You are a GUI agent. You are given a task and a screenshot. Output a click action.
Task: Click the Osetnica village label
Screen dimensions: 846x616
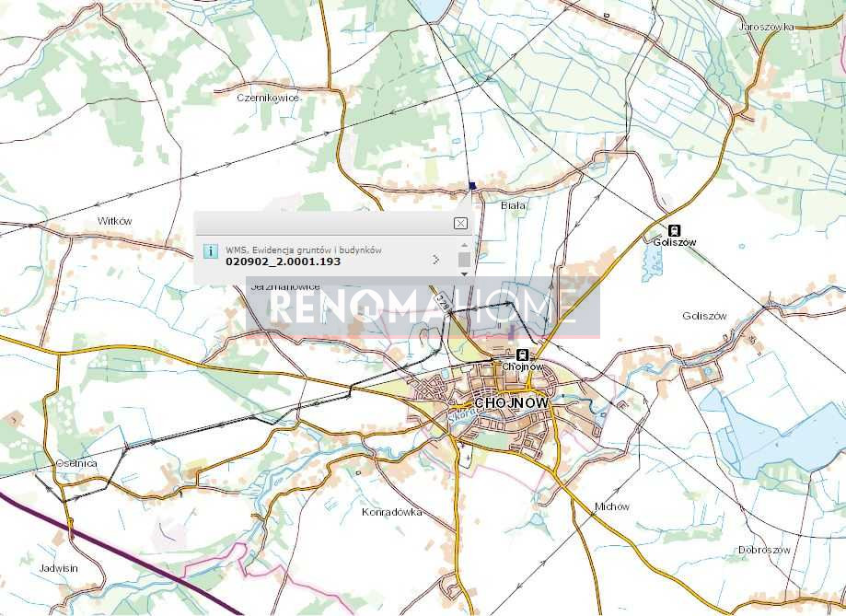coord(76,463)
